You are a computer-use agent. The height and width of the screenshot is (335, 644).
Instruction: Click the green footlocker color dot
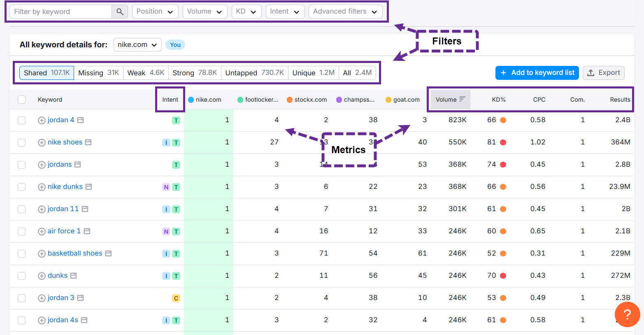[240, 100]
